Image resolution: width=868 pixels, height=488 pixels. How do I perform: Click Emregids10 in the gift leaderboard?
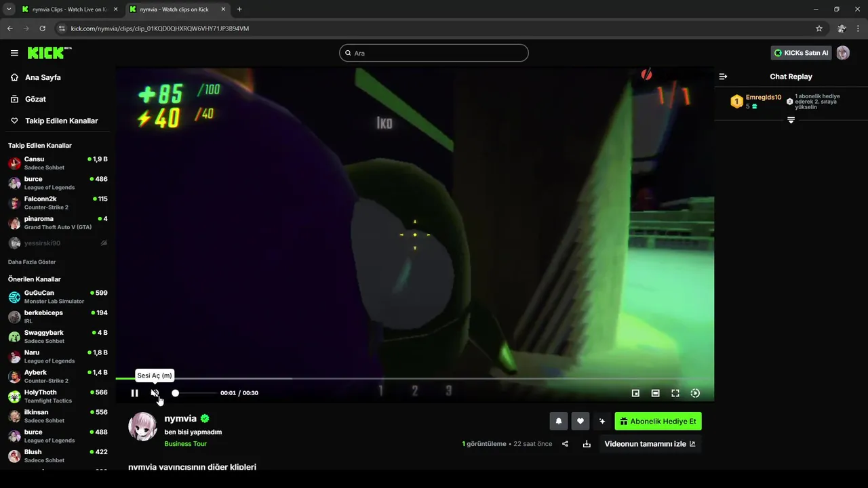[x=764, y=97]
